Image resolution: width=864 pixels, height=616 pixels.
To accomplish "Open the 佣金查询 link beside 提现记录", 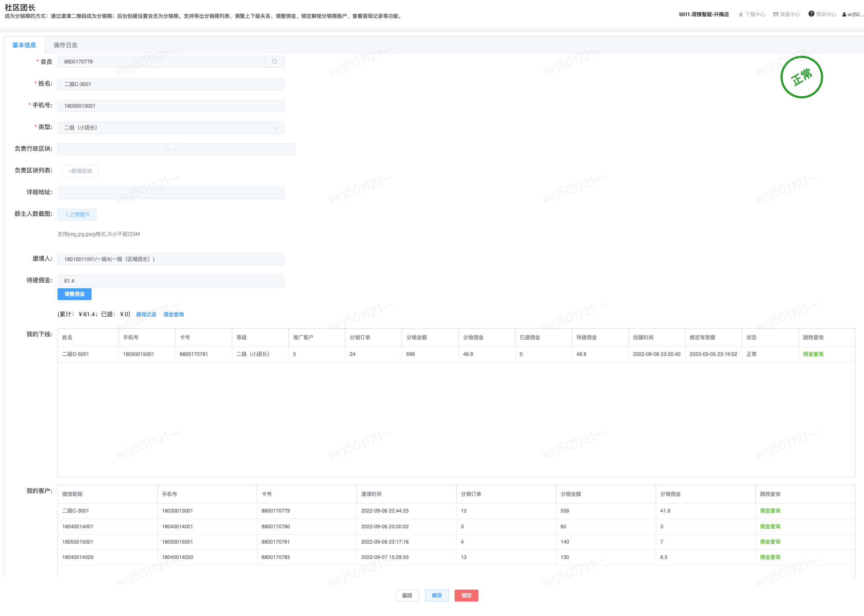I will click(x=173, y=315).
